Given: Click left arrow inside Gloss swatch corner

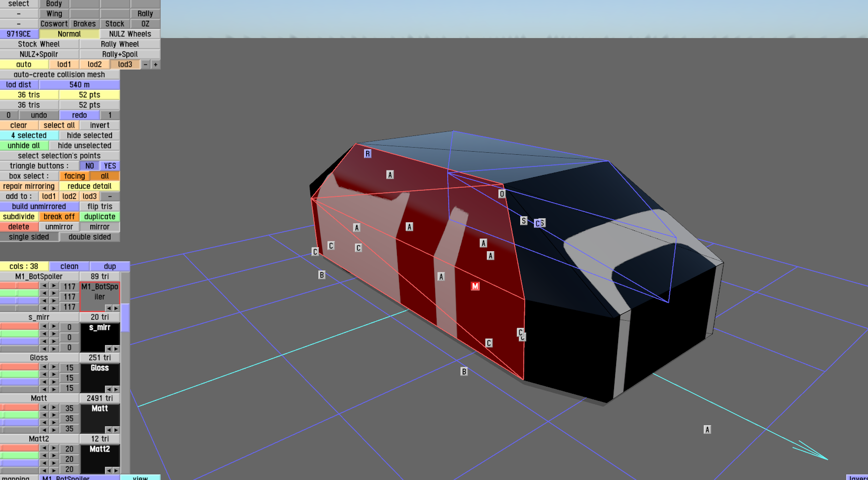Looking at the screenshot, I should point(108,389).
